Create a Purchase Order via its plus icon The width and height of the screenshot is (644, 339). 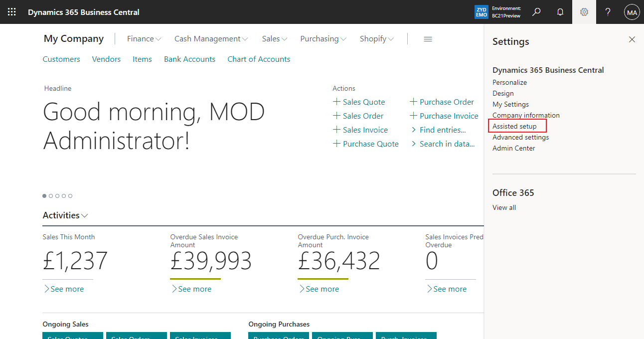click(x=413, y=102)
